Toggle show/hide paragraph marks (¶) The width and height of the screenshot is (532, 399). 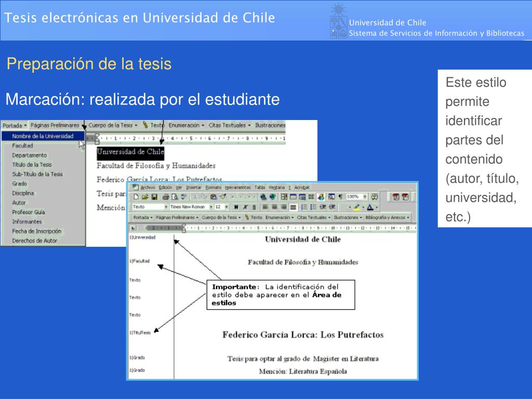(x=341, y=197)
